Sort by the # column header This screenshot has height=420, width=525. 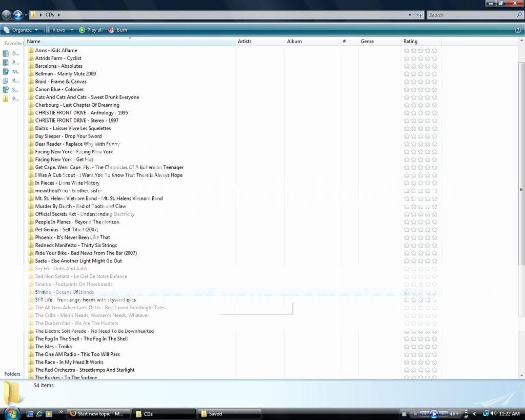[349, 41]
